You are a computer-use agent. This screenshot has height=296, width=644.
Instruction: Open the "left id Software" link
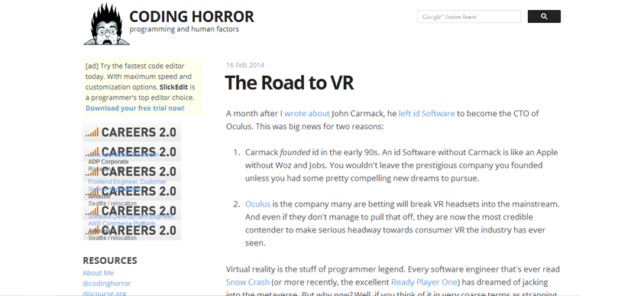tap(427, 113)
